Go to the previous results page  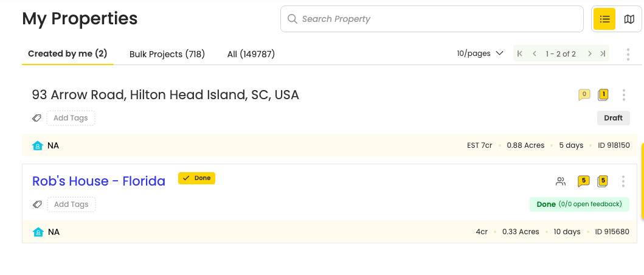[535, 54]
